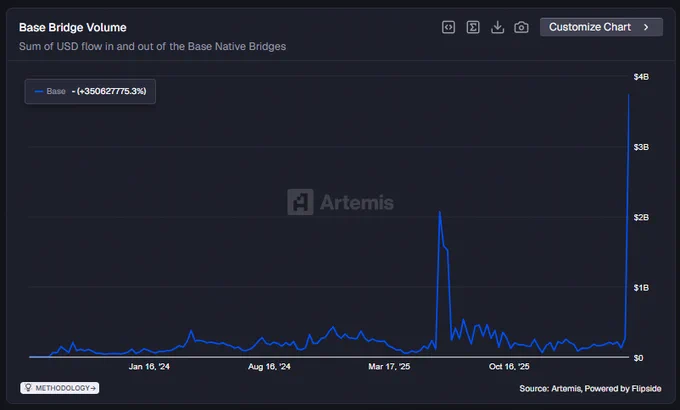
Task: Click the $2B spike peak on chart line
Action: 440,212
